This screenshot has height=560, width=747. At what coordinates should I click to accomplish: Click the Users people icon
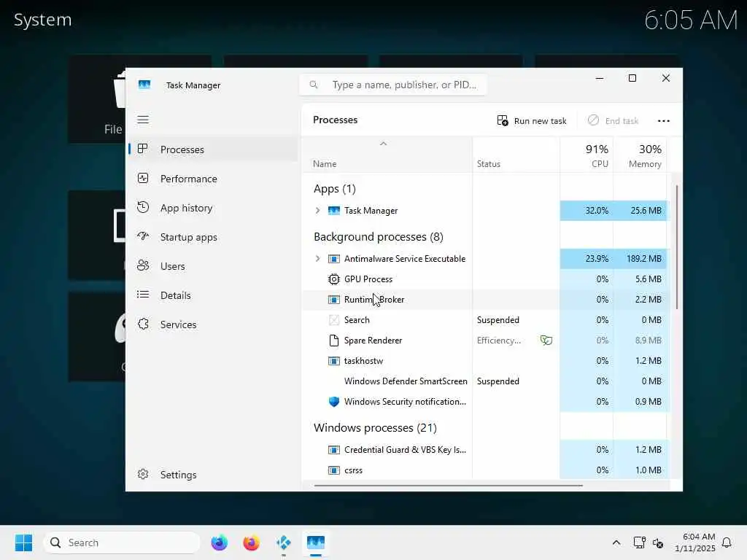click(143, 265)
